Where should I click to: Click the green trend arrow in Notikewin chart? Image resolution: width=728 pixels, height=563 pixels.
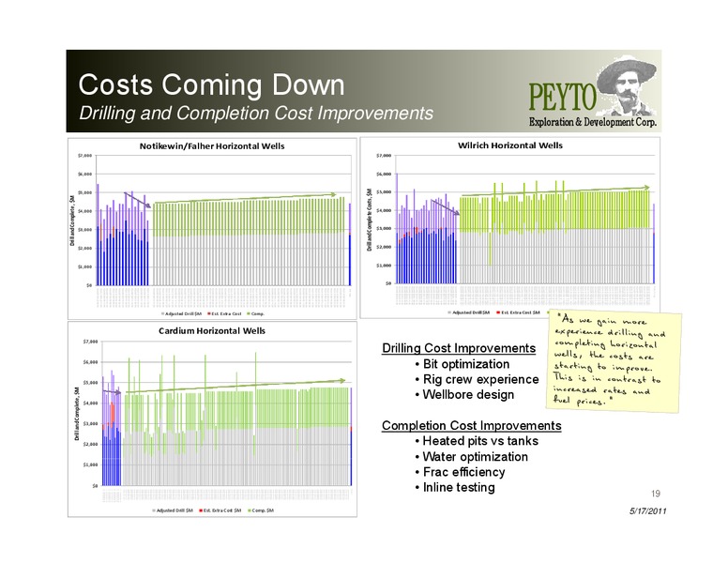[245, 198]
